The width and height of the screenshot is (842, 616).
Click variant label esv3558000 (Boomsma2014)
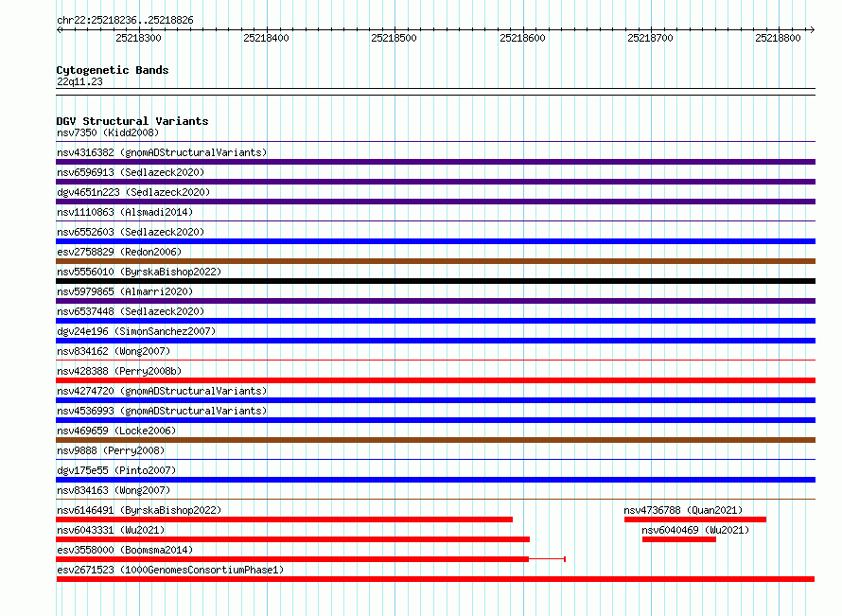click(125, 550)
